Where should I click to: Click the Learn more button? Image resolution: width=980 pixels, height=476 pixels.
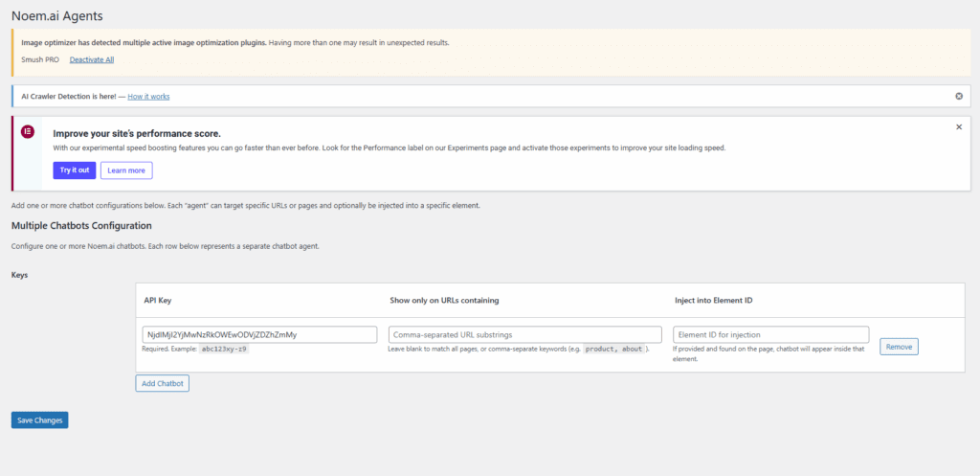[126, 170]
